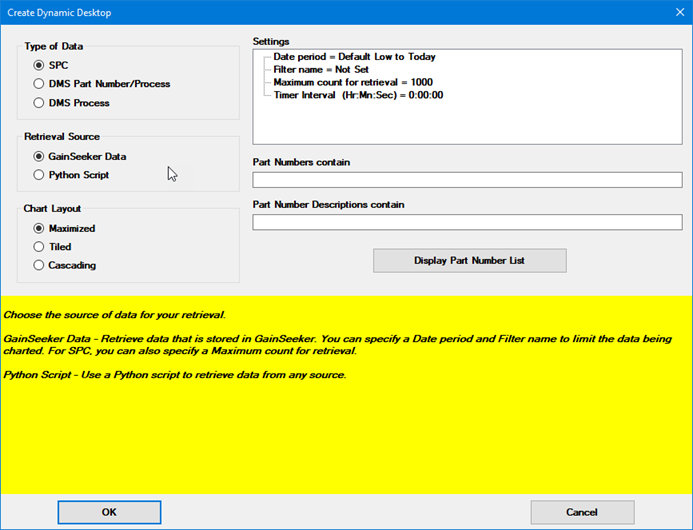Select the SPC data type radio button
The image size is (693, 530).
39,65
